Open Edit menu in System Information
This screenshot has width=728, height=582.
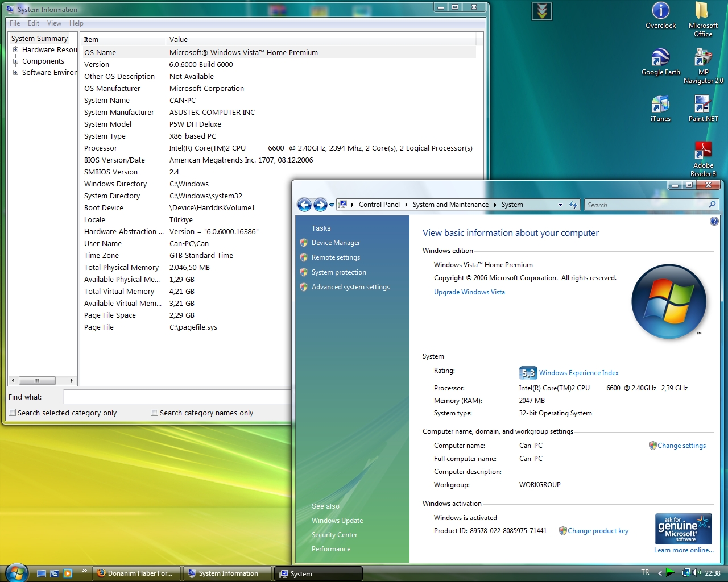pos(34,23)
